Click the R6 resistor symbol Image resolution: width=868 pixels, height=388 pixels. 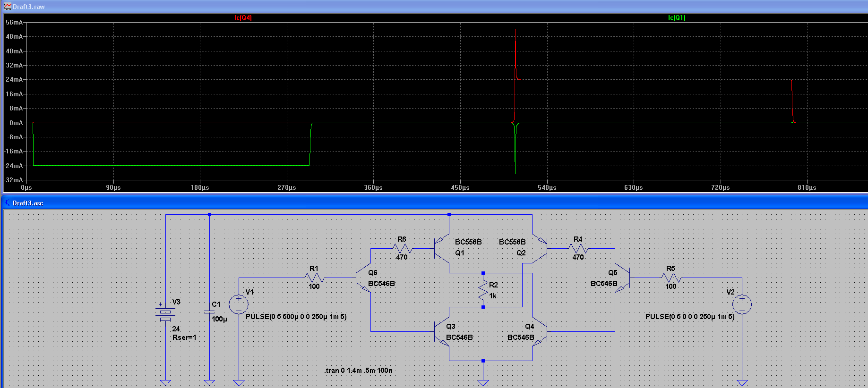402,249
